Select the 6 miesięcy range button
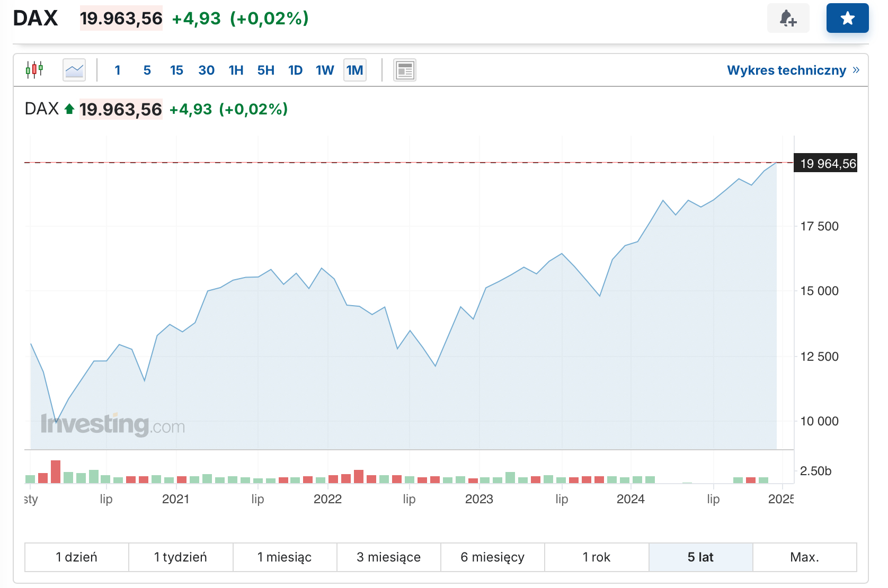This screenshot has height=588, width=888. 493,557
